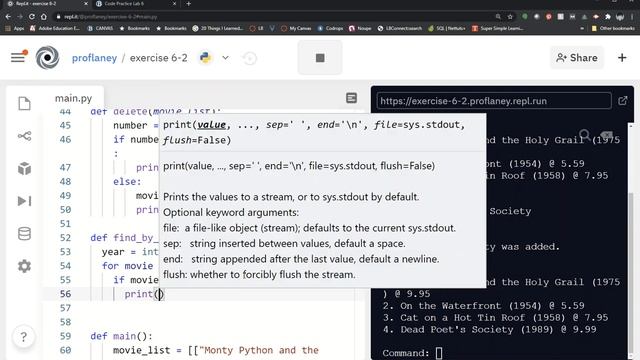Image resolution: width=640 pixels, height=360 pixels.
Task: Open the Other bookmarks folder
Action: click(x=613, y=28)
